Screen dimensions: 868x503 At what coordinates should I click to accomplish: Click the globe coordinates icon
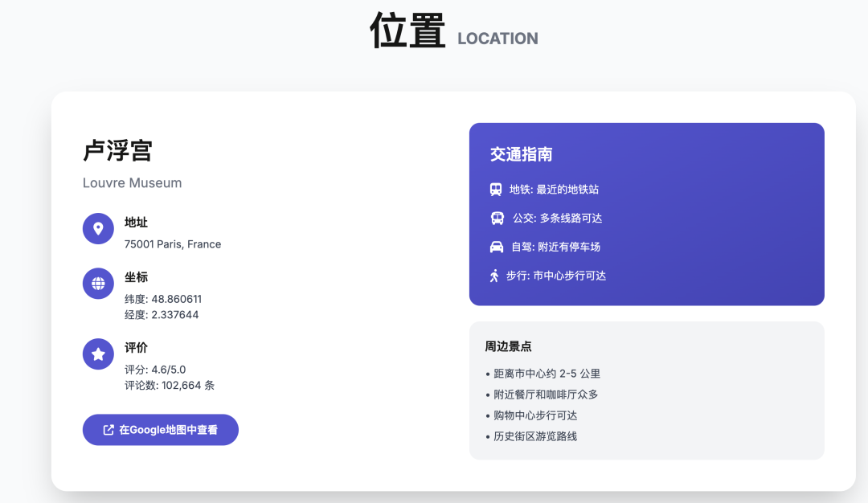98,284
